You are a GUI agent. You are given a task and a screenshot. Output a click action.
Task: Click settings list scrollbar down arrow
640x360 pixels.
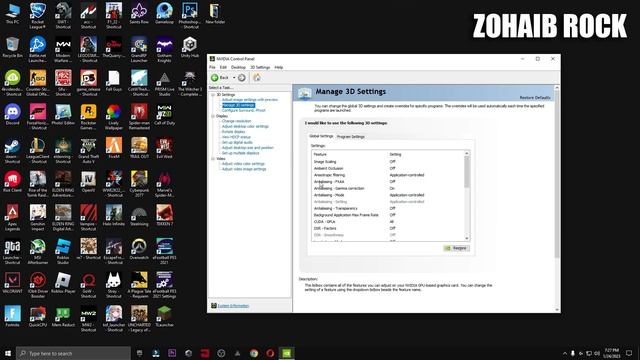pos(467,238)
